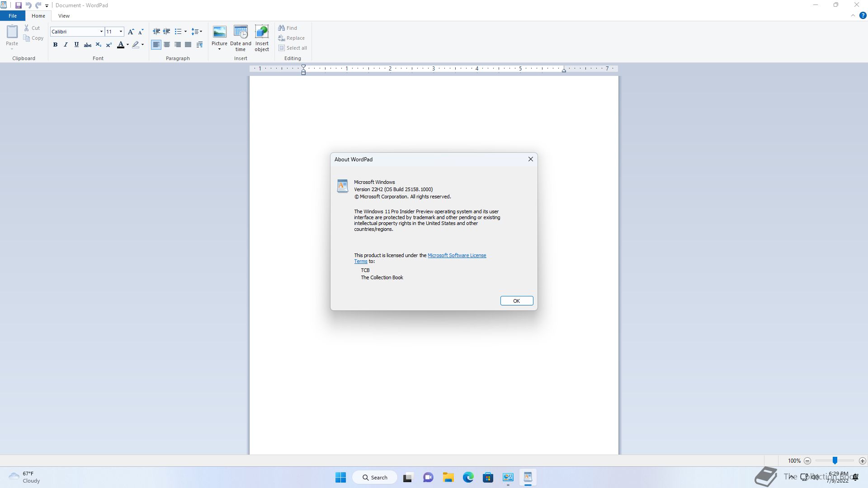The image size is (868, 488).
Task: Toggle Superscript formatting
Action: click(108, 45)
